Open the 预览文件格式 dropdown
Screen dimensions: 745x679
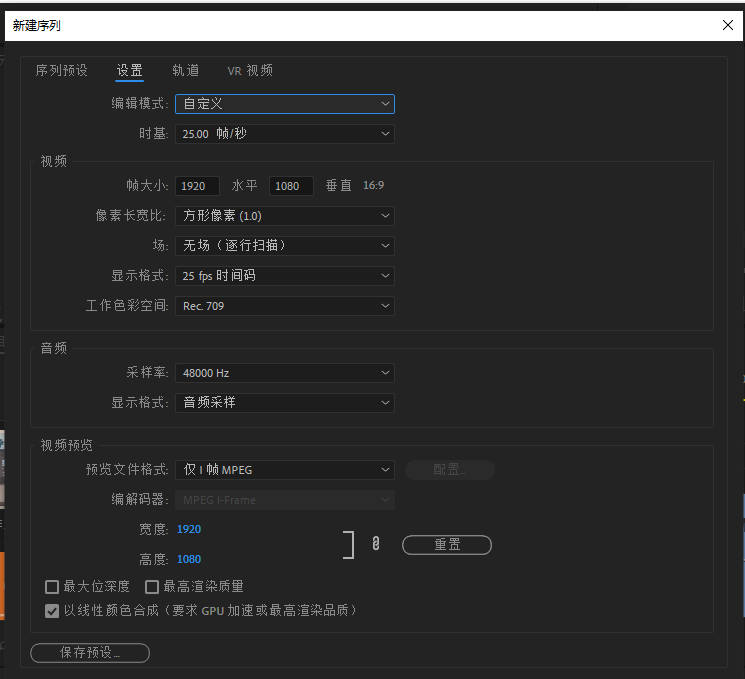tap(284, 470)
